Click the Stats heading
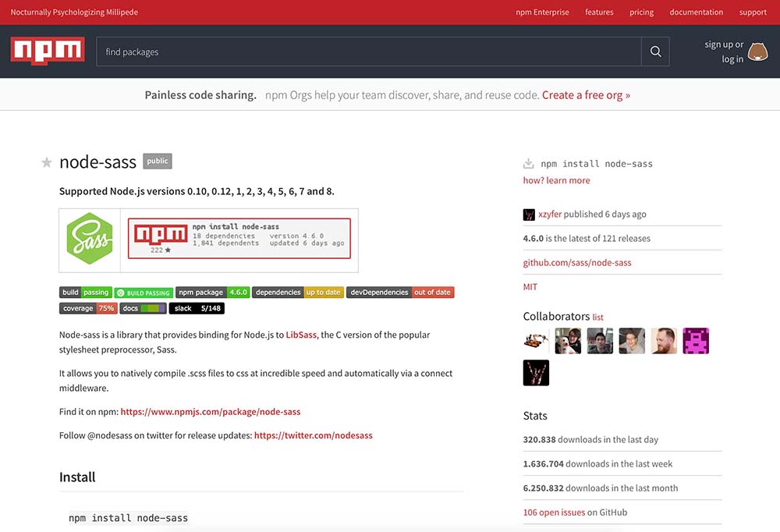The image size is (780, 532). pos(535,416)
